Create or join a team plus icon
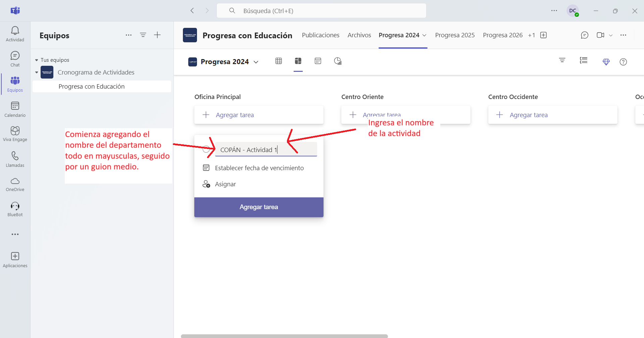This screenshot has width=644, height=338. point(157,35)
